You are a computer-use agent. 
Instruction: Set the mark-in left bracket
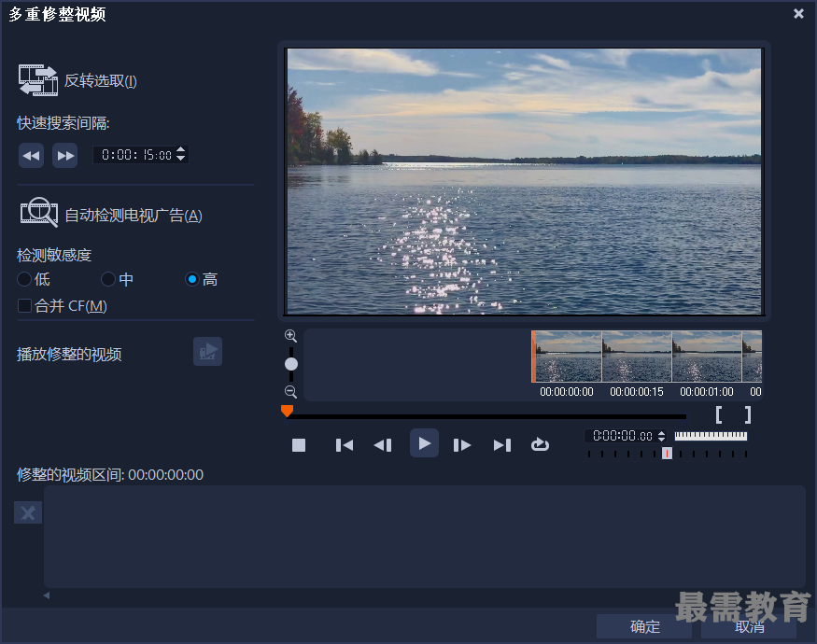[719, 414]
